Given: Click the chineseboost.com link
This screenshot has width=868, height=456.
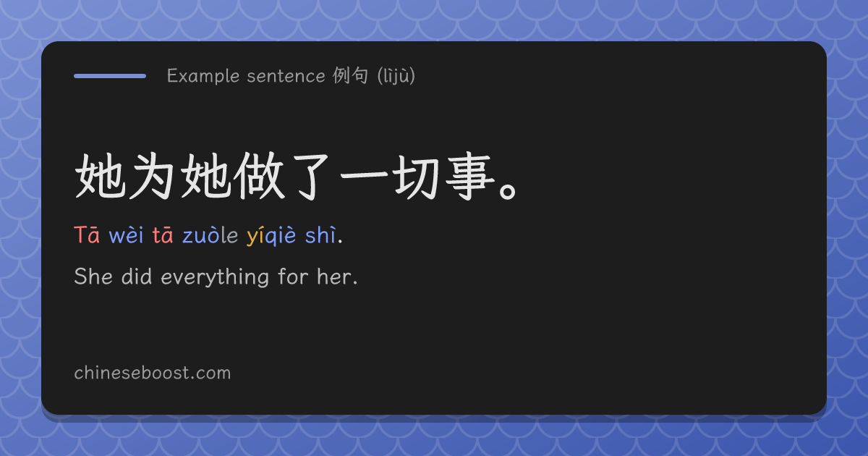Looking at the screenshot, I should click(x=152, y=373).
